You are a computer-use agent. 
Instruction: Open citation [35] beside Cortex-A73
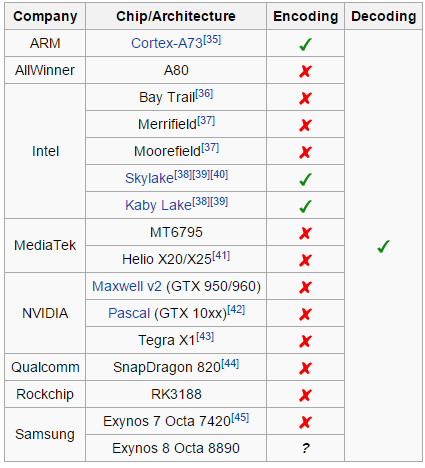coord(212,40)
